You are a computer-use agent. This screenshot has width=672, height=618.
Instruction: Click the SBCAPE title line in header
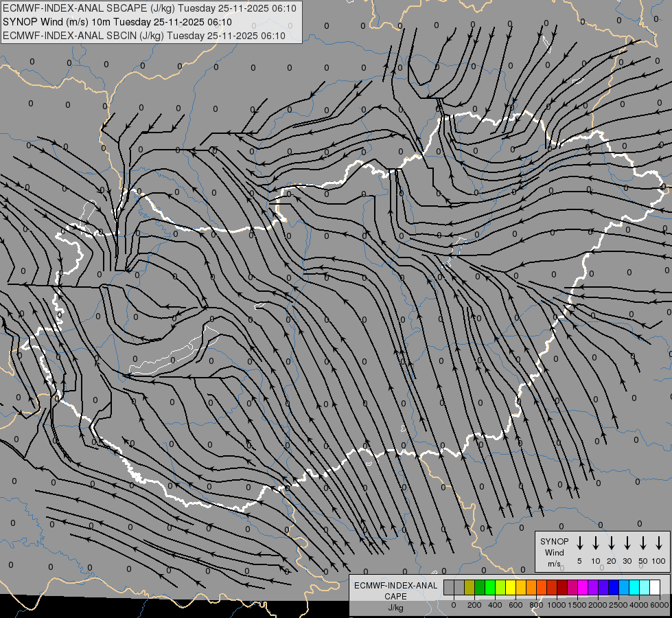(x=150, y=8)
